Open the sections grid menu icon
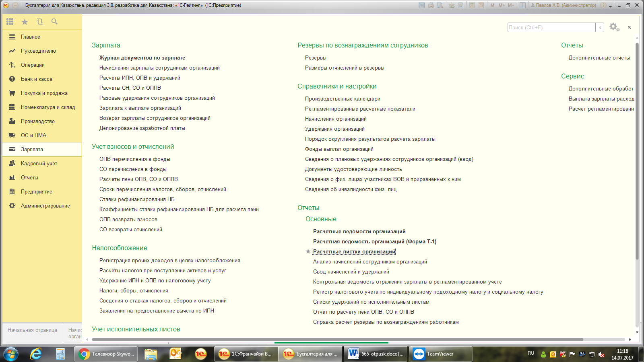 (10, 22)
